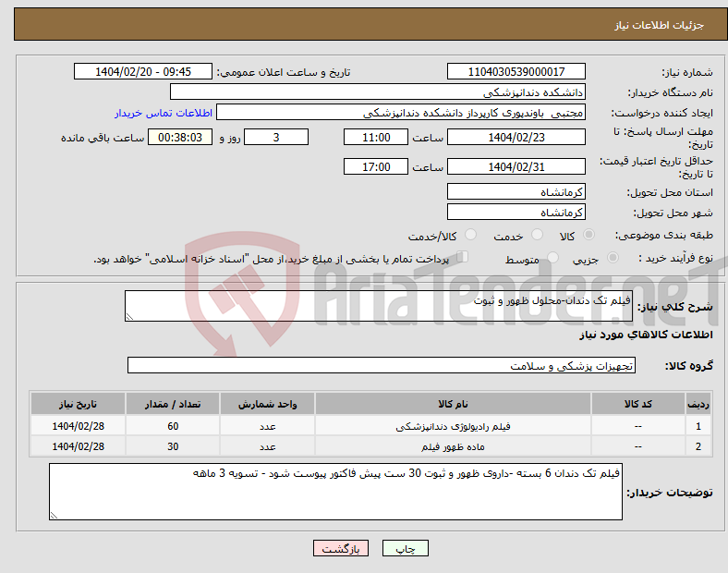Click the validity time field 17:00
The height and width of the screenshot is (573, 728).
[376, 166]
